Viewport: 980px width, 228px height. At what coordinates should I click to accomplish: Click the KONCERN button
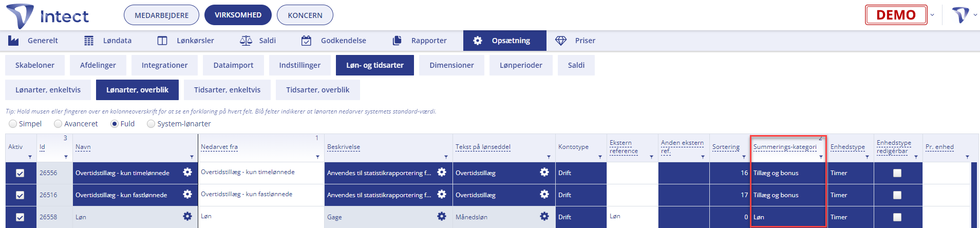[x=305, y=15]
